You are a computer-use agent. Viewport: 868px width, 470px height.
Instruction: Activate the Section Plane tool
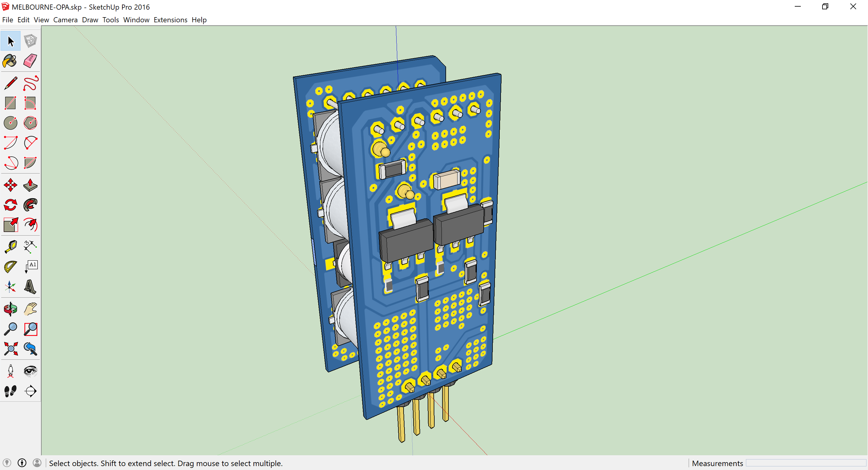30,391
